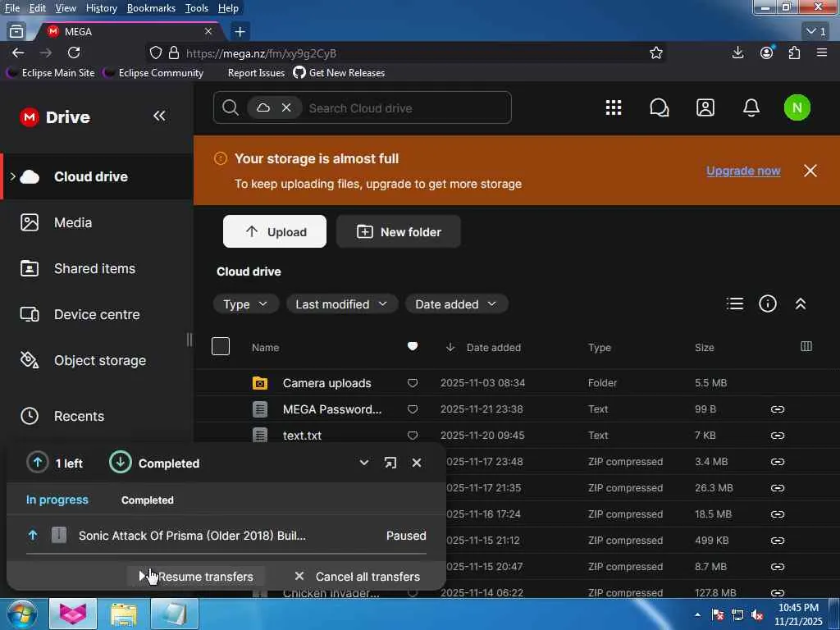Close the transfers panel
This screenshot has height=630, width=840.
pos(416,463)
